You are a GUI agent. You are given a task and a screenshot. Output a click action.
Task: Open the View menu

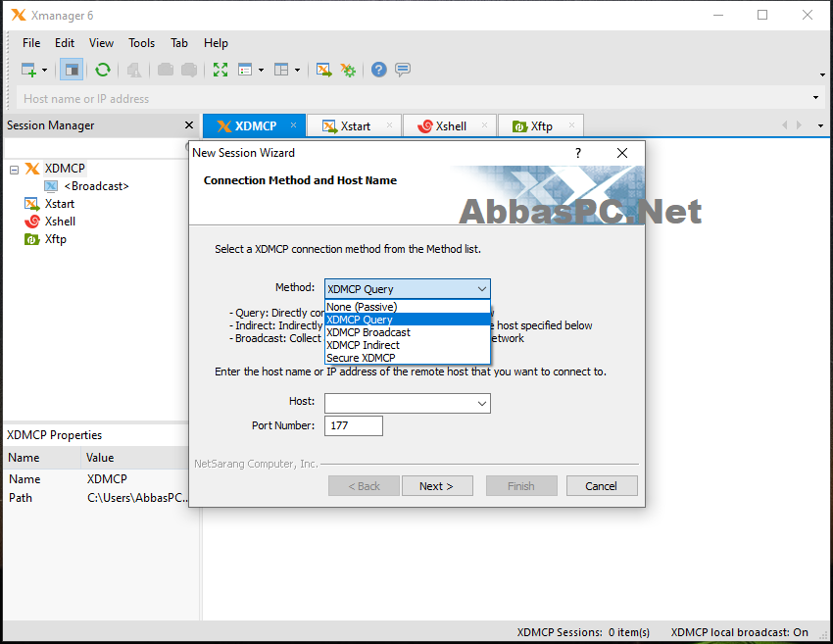pos(101,43)
